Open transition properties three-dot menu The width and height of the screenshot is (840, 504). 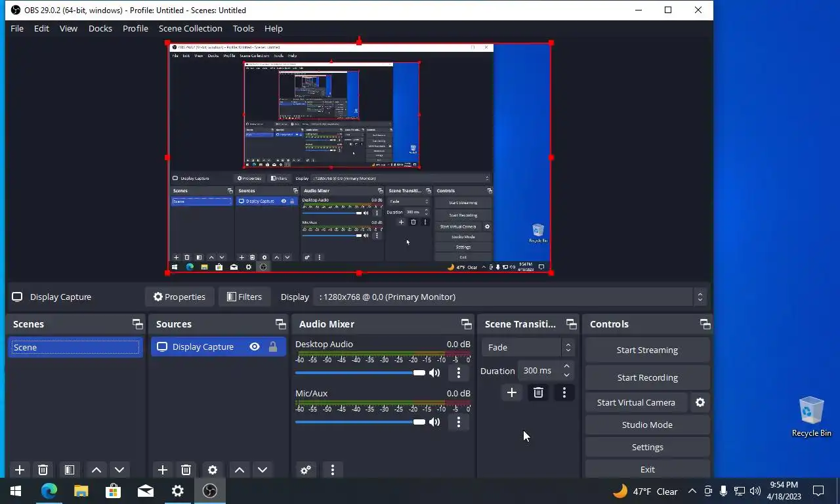click(x=564, y=392)
